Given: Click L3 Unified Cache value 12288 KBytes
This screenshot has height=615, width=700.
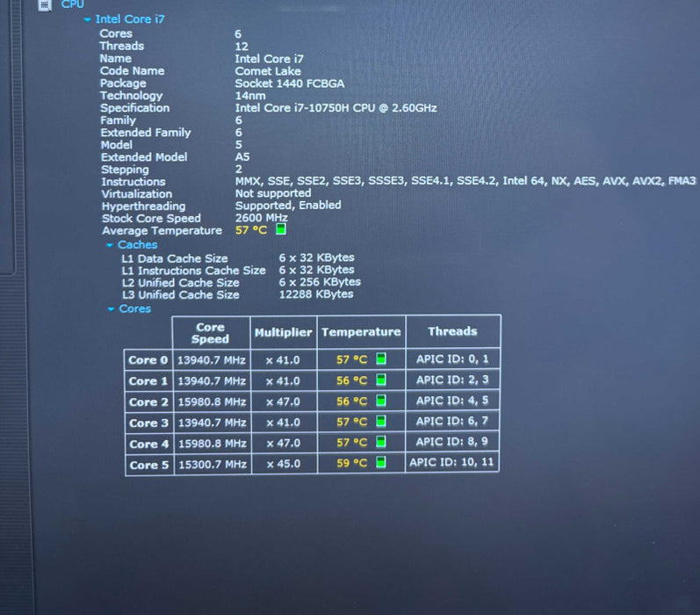Looking at the screenshot, I should [316, 293].
